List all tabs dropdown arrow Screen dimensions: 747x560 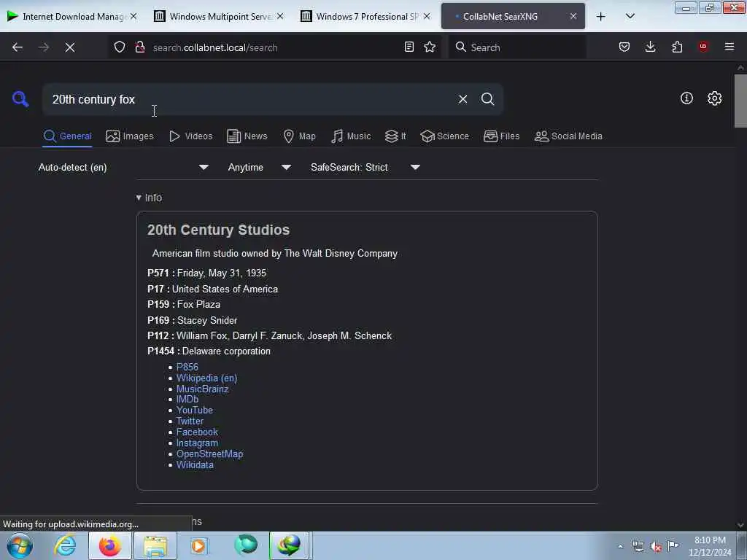coord(630,17)
